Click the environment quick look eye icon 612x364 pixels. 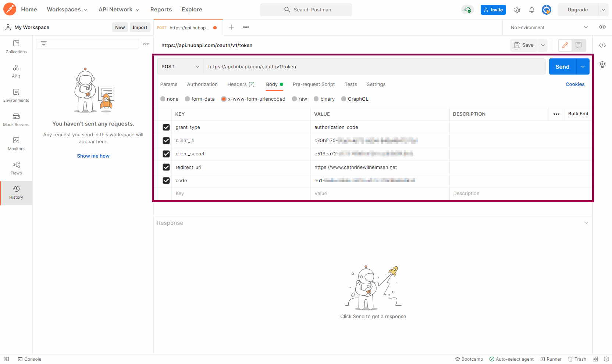coord(602,27)
